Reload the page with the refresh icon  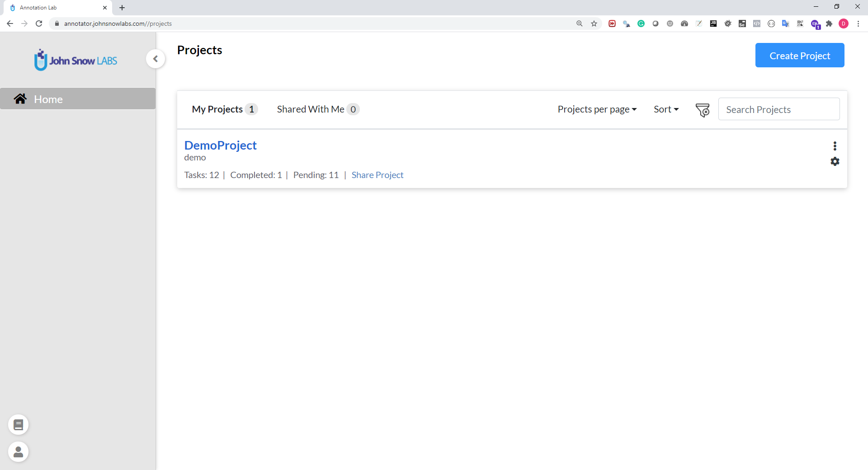coord(39,23)
